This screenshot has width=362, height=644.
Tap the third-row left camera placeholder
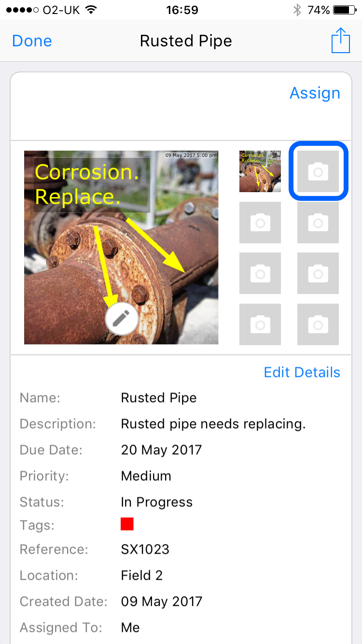(x=260, y=273)
